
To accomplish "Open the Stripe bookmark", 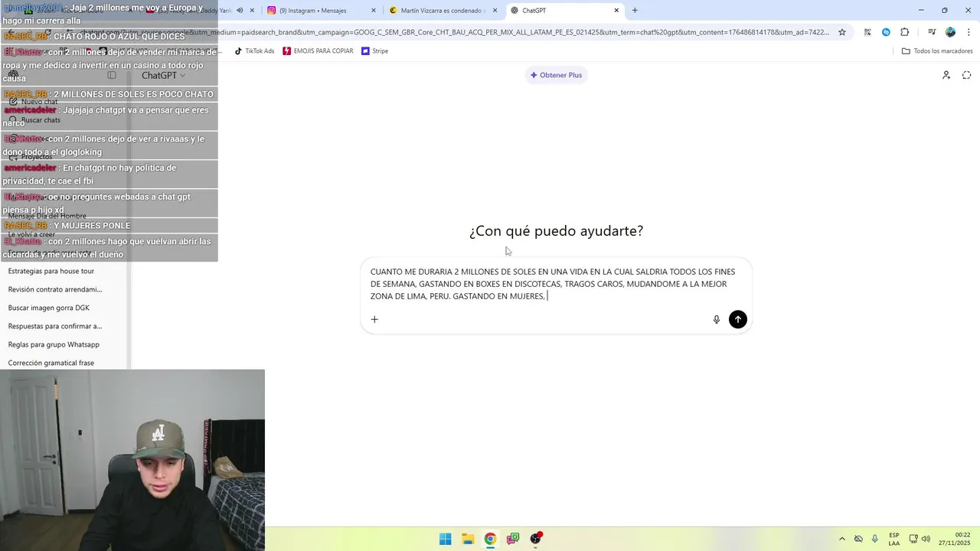I will pyautogui.click(x=375, y=51).
